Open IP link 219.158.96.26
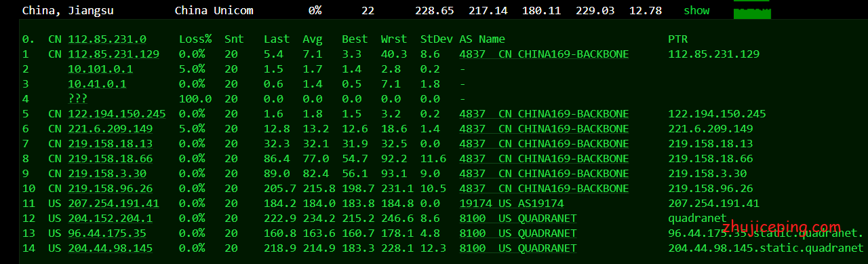The image size is (868, 264). (110, 189)
